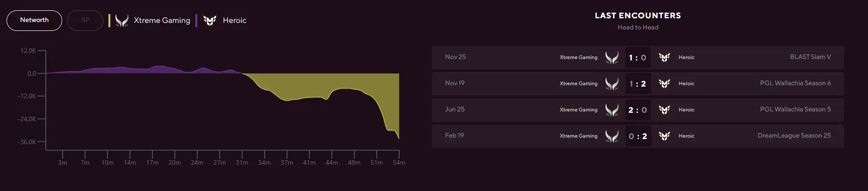Select Xtreme Gaming legend label
This screenshot has width=868, height=191.
pyautogui.click(x=162, y=21)
